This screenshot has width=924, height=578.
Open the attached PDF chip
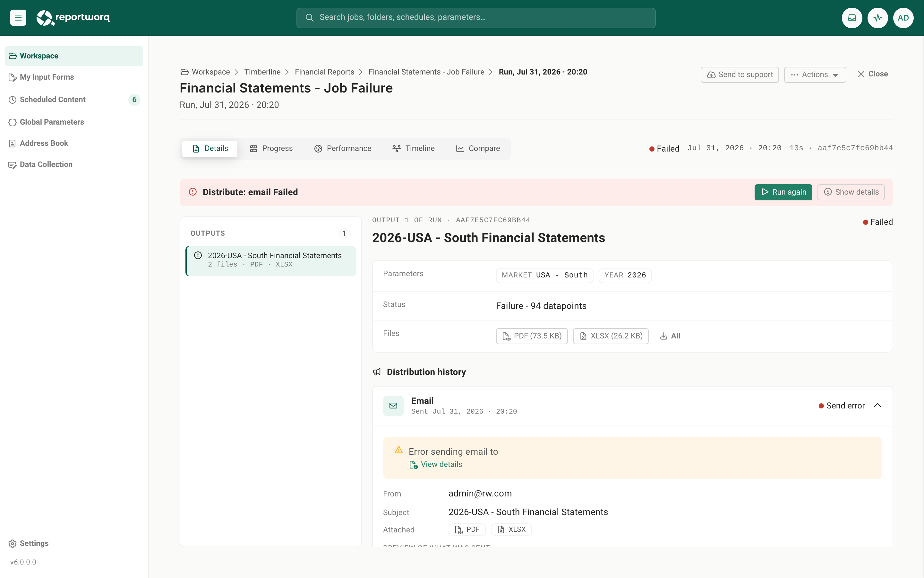(x=467, y=530)
